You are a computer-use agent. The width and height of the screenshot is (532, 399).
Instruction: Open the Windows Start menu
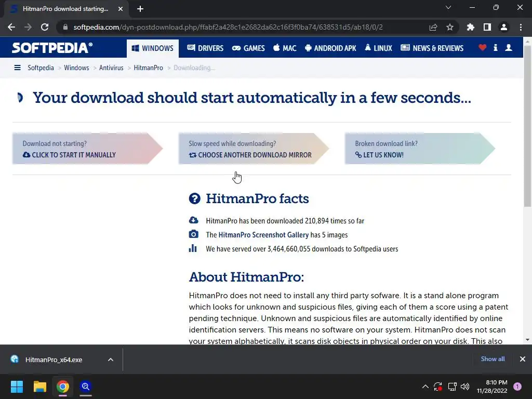[x=17, y=387]
